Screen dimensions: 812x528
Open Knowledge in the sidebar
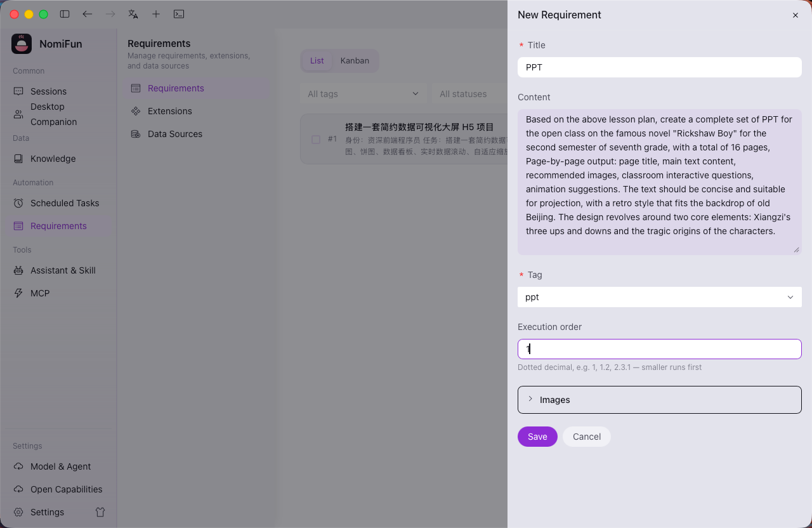(x=58, y=159)
